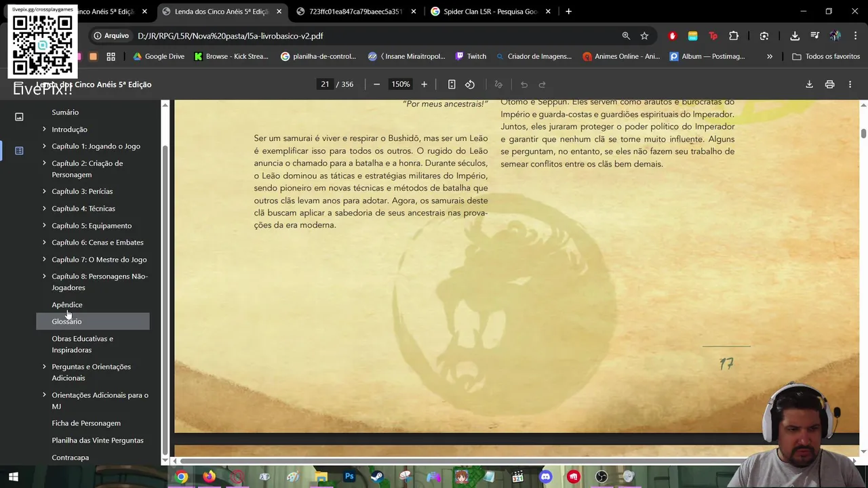This screenshot has width=868, height=488.
Task: Go to Ficha de Personagem outline entry
Action: [86, 423]
